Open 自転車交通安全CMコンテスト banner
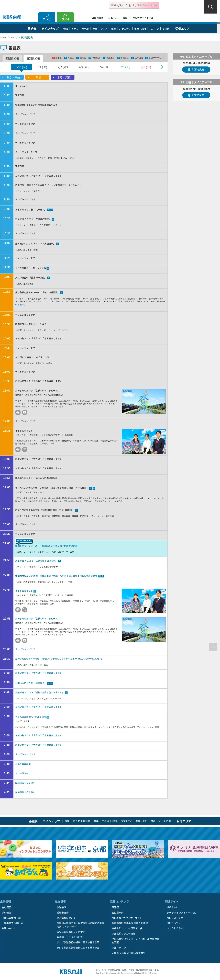Screen dimensions: 220x980 138,849
